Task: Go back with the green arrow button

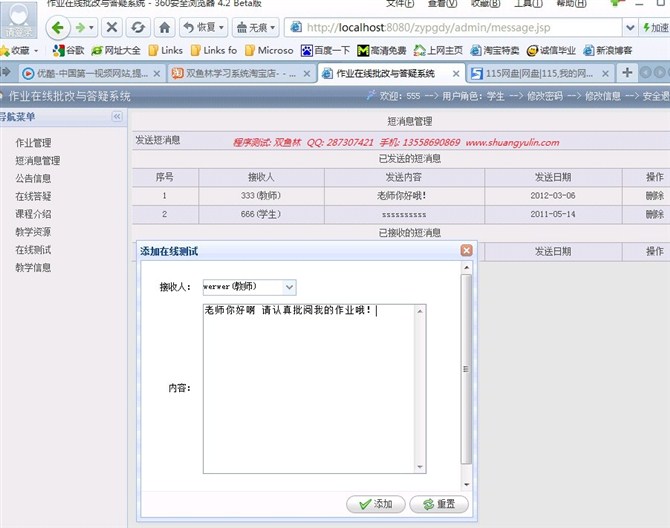Action: click(58, 28)
